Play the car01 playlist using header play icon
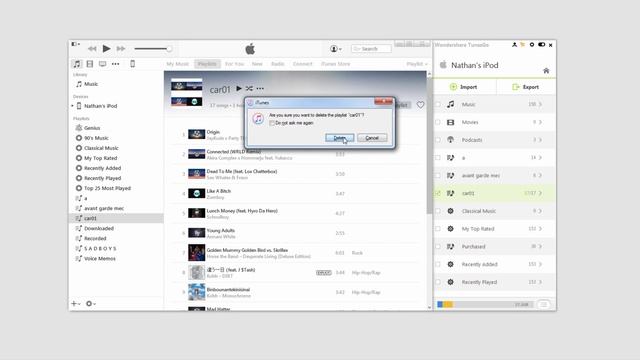640x360 pixels. point(239,88)
